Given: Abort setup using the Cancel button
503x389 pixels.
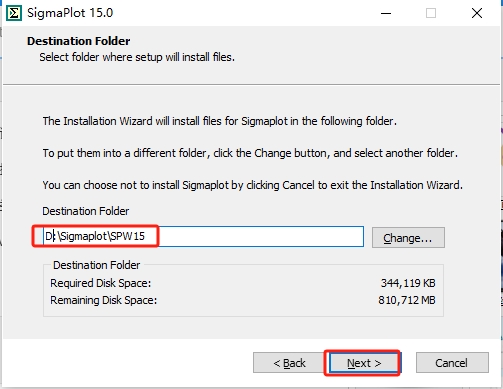Looking at the screenshot, I should [452, 363].
